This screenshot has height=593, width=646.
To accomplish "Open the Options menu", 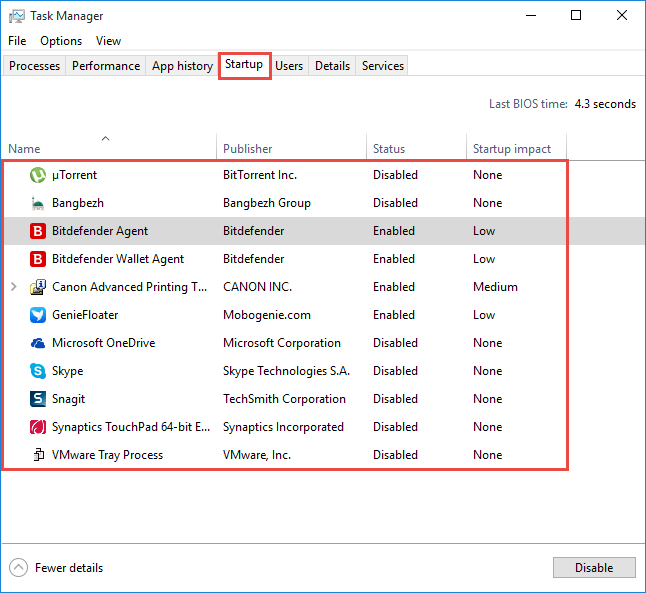I will pyautogui.click(x=61, y=41).
